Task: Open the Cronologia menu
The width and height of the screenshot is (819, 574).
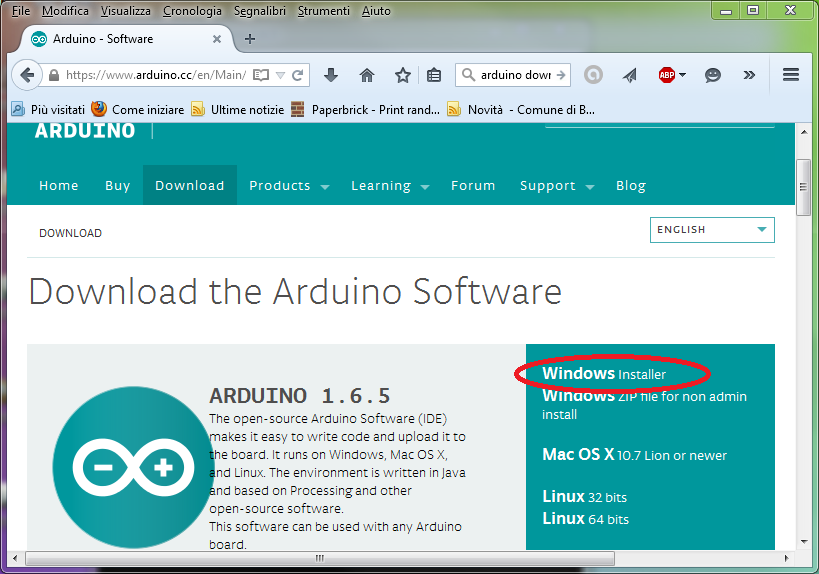Action: pos(192,10)
